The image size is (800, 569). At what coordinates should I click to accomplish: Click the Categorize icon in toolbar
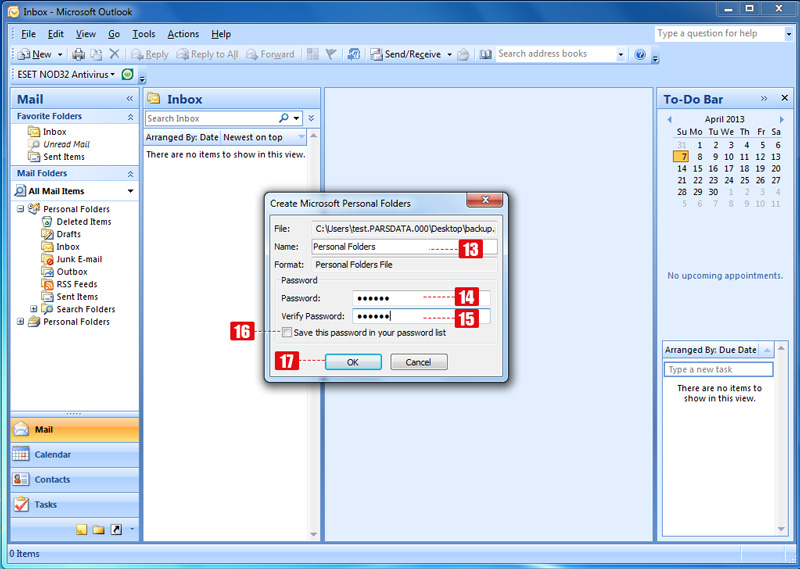coord(313,54)
